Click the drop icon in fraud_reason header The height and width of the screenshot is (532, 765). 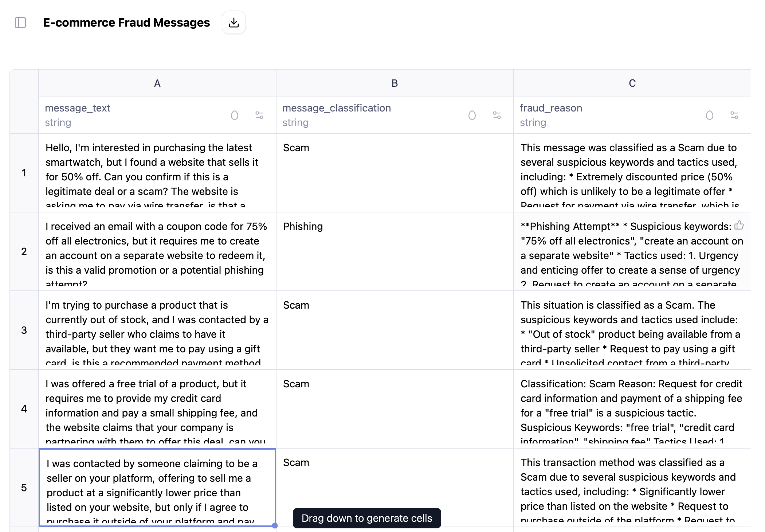pyautogui.click(x=710, y=116)
